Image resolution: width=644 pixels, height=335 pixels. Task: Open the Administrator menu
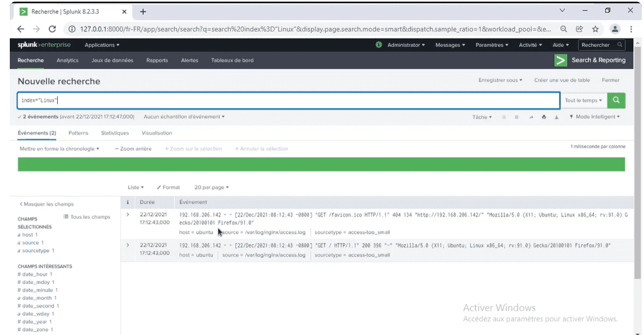406,45
